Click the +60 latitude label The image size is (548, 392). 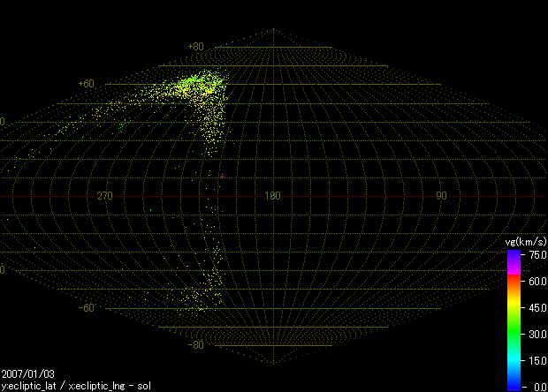click(x=86, y=84)
